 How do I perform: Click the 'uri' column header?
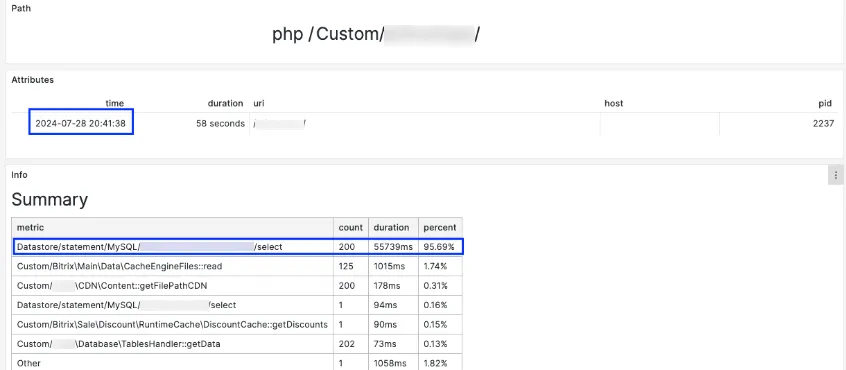click(x=259, y=103)
